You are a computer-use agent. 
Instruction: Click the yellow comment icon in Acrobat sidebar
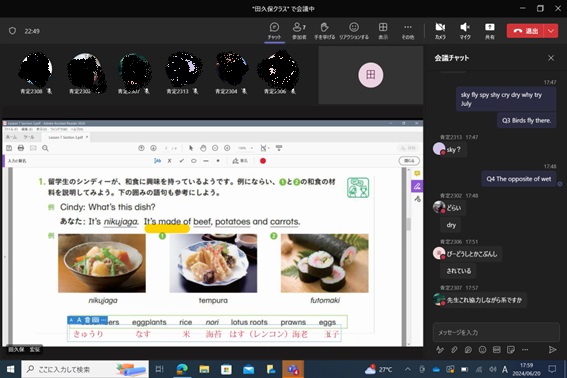417,174
